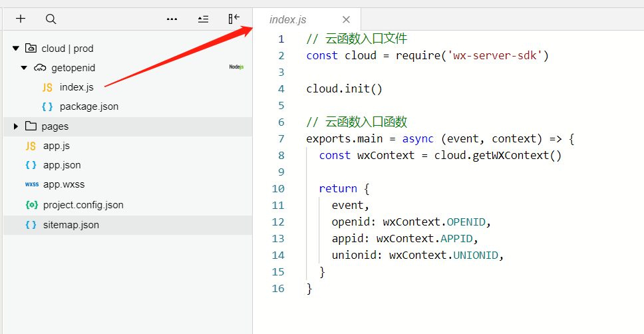Click line number 7 in the editor gutter
Image resolution: width=644 pixels, height=334 pixels.
pos(281,139)
